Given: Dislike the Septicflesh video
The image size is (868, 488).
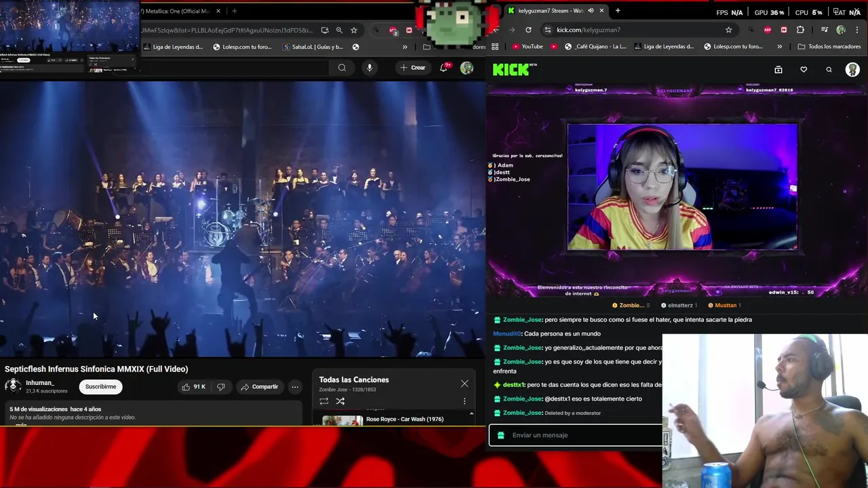Looking at the screenshot, I should coord(221,386).
